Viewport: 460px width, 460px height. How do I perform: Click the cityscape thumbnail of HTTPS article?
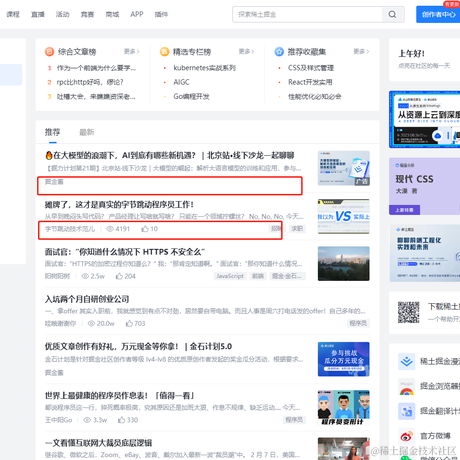344,264
